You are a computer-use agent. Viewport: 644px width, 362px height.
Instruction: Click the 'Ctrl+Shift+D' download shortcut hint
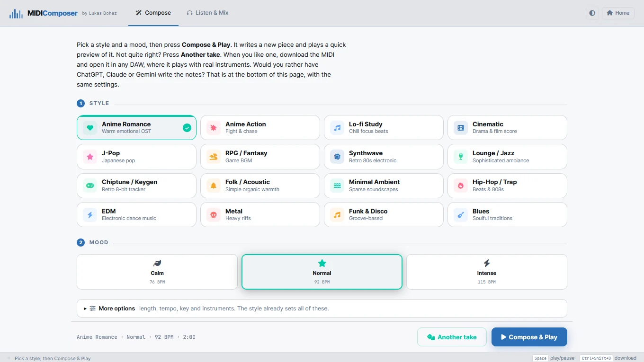tap(596, 358)
